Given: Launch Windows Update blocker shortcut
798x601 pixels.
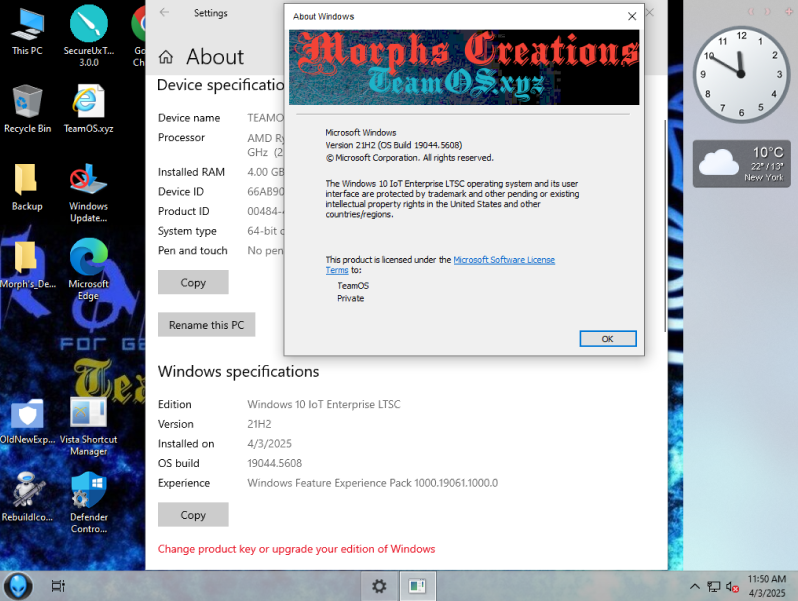Looking at the screenshot, I should tap(89, 192).
